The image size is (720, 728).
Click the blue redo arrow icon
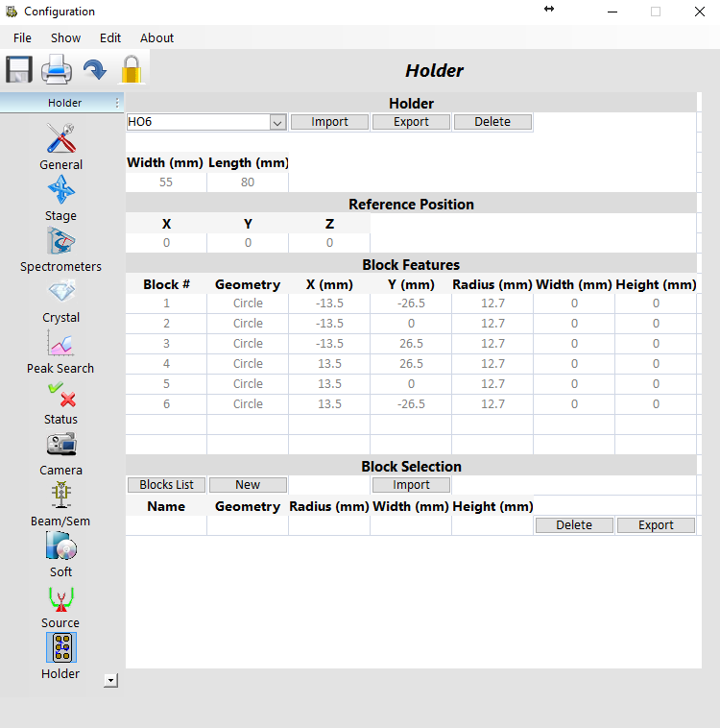tap(94, 70)
